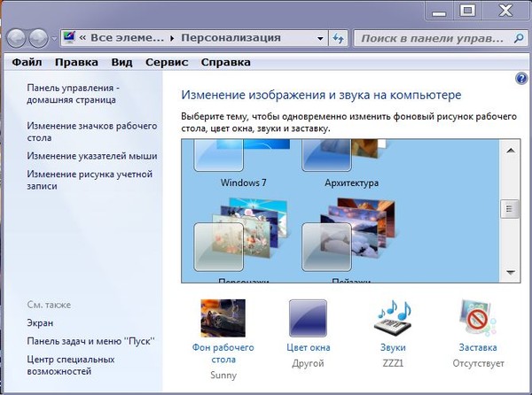Open Изменение рисунка учетной записи link
The height and width of the screenshot is (395, 532).
coord(90,180)
